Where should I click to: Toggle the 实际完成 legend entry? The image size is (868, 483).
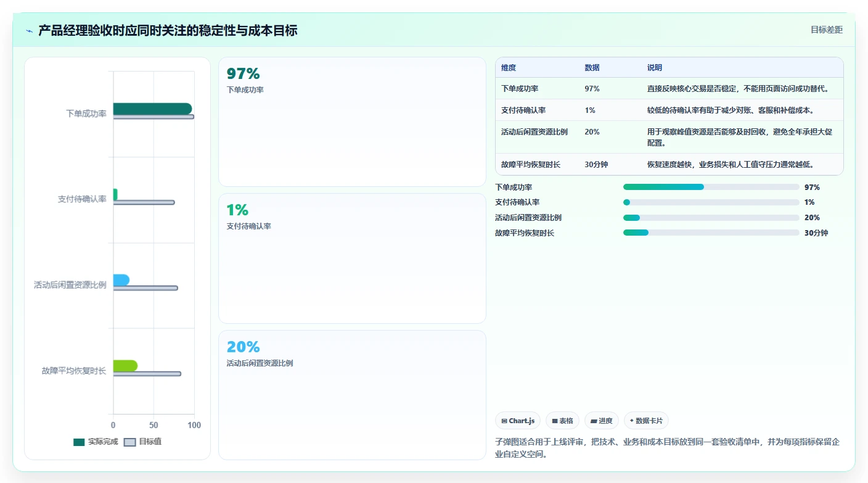(96, 442)
